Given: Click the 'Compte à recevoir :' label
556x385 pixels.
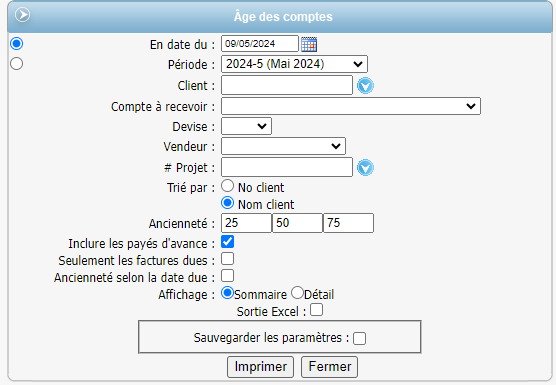Looking at the screenshot, I should point(163,107).
